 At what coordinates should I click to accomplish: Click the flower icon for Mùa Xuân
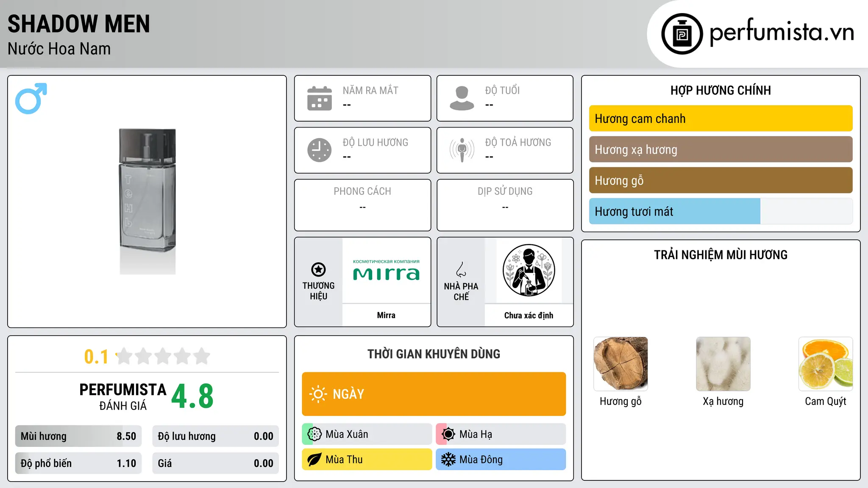314,434
